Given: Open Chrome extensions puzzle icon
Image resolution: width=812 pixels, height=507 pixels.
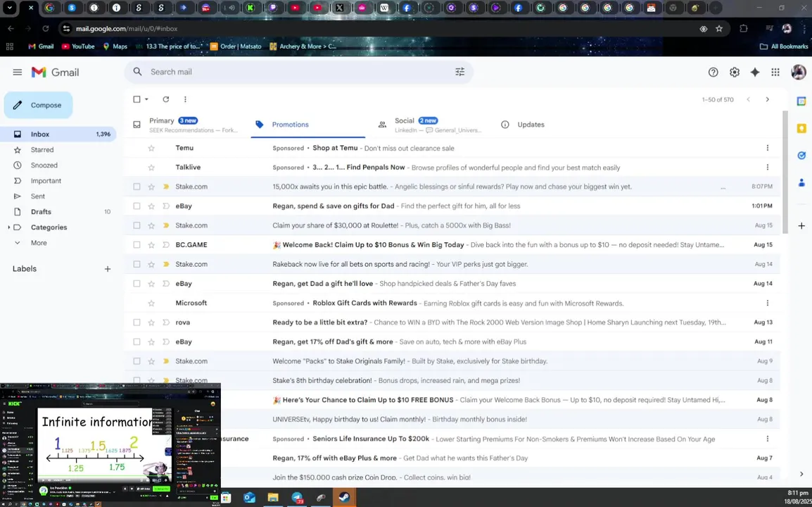Looking at the screenshot, I should click(x=744, y=29).
